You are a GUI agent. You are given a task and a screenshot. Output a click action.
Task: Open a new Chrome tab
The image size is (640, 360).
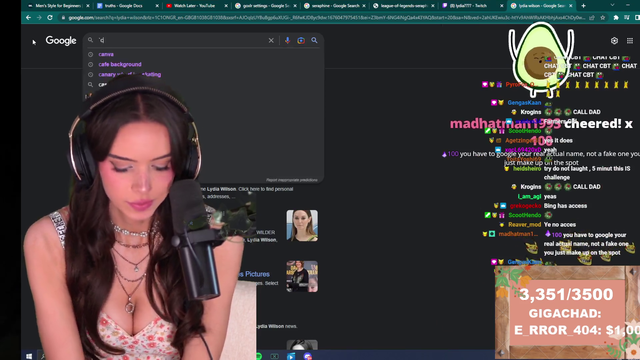pyautogui.click(x=583, y=6)
